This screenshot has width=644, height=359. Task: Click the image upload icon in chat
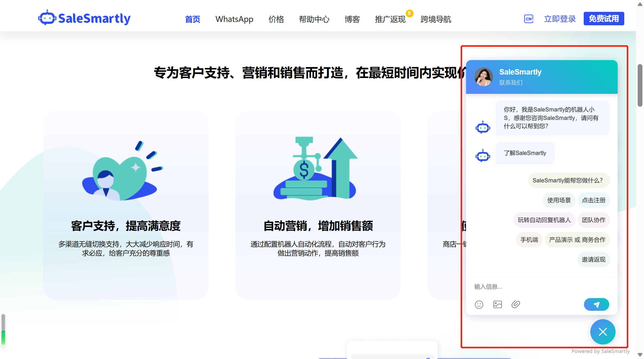click(x=497, y=304)
